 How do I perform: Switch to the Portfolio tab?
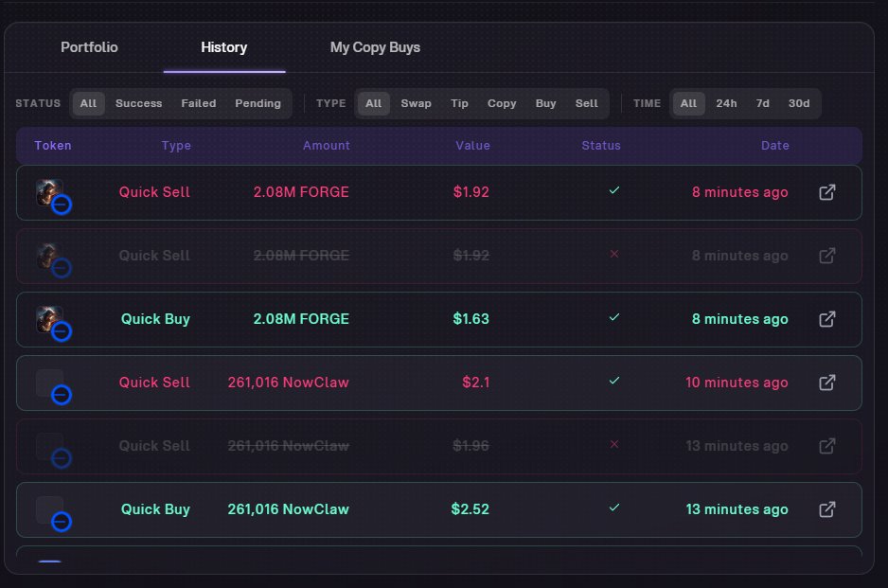point(90,46)
